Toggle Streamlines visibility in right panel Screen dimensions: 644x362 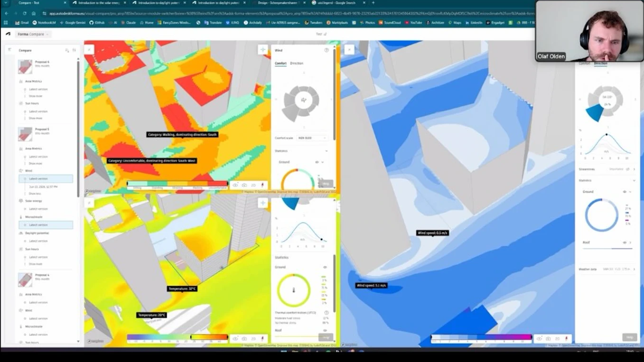[628, 169]
